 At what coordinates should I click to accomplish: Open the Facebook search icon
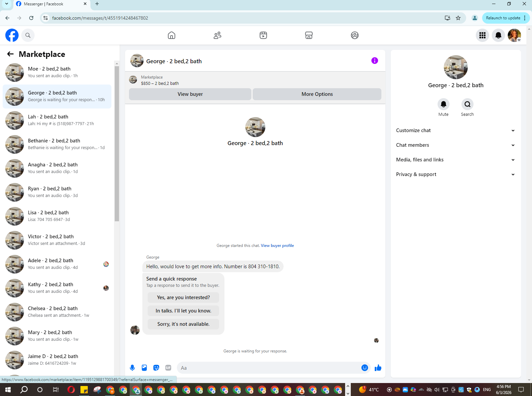point(28,35)
